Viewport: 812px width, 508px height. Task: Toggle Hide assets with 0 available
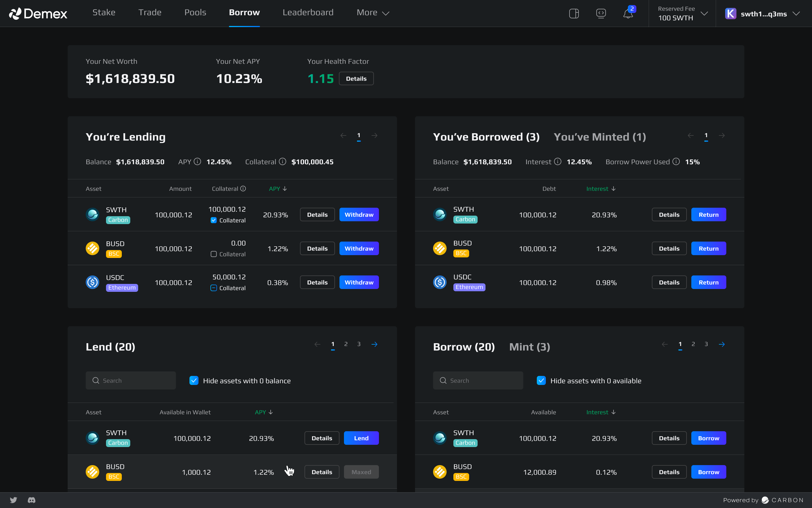[541, 380]
